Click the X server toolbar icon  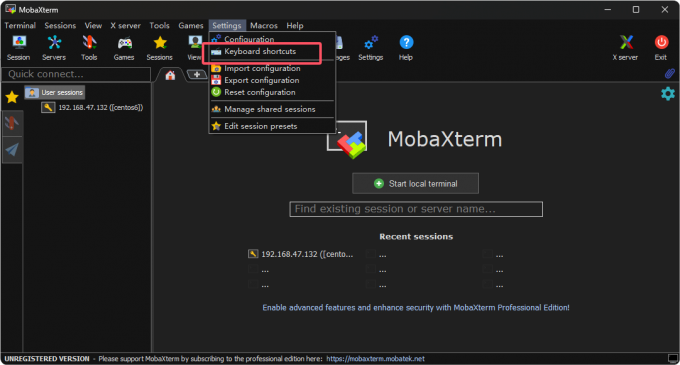(x=625, y=48)
